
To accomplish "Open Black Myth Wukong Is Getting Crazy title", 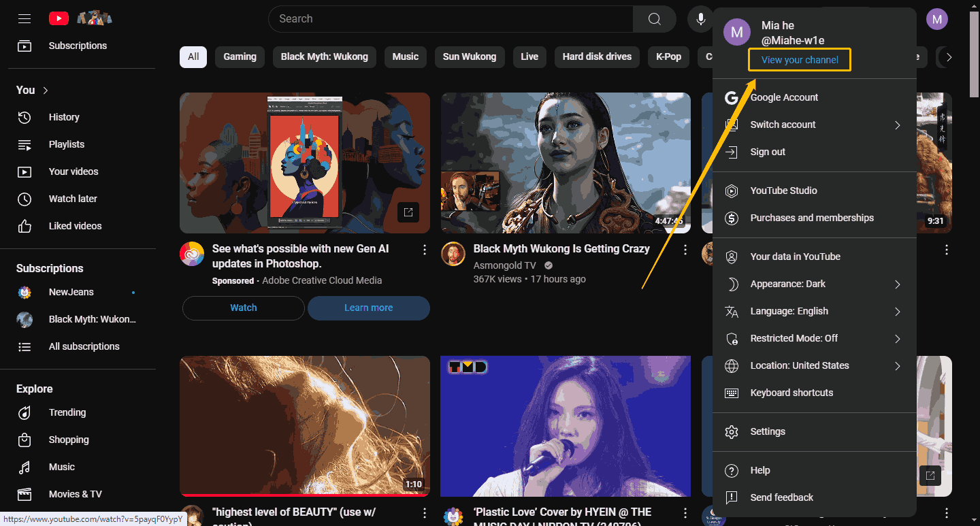I will (561, 248).
